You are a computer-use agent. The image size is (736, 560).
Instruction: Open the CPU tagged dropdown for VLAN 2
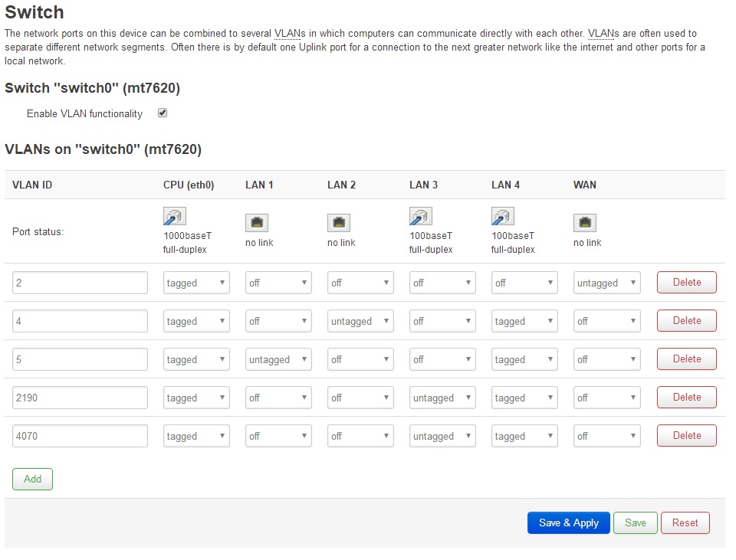196,282
